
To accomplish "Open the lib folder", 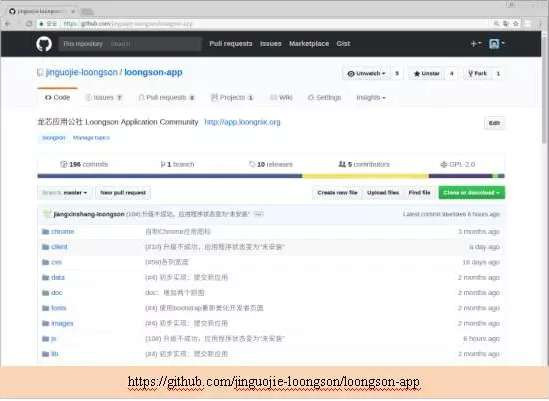I will [x=55, y=354].
